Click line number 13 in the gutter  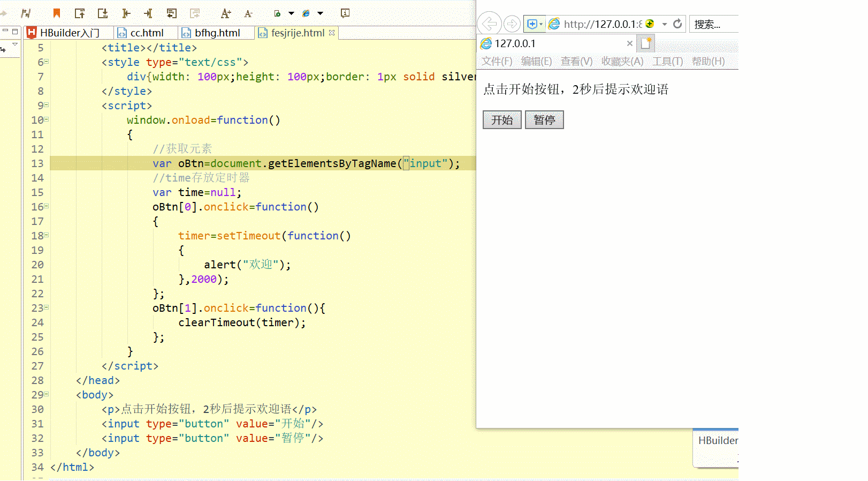point(37,163)
